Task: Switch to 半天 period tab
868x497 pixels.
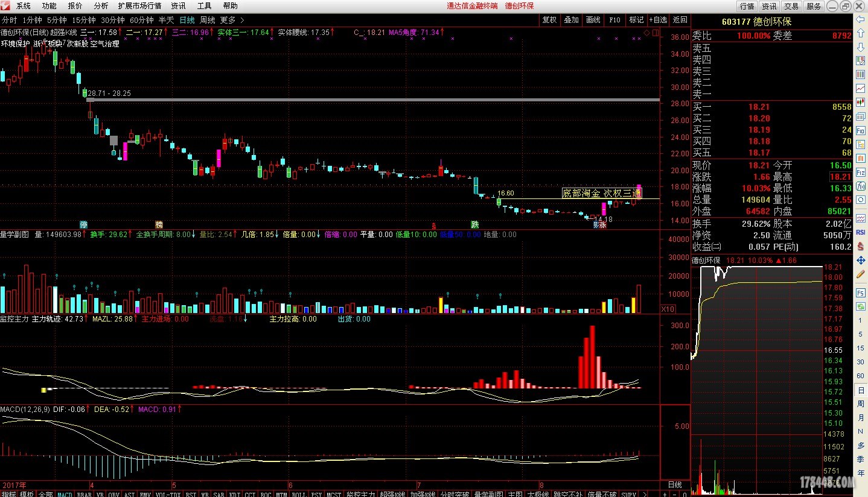Action: pyautogui.click(x=166, y=20)
